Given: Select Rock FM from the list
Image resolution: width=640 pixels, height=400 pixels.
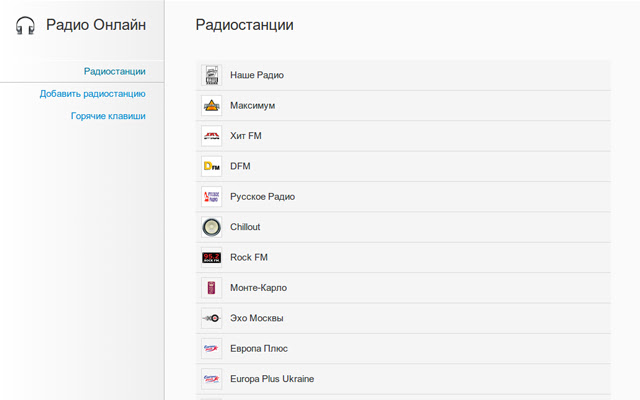Looking at the screenshot, I should point(249,257).
